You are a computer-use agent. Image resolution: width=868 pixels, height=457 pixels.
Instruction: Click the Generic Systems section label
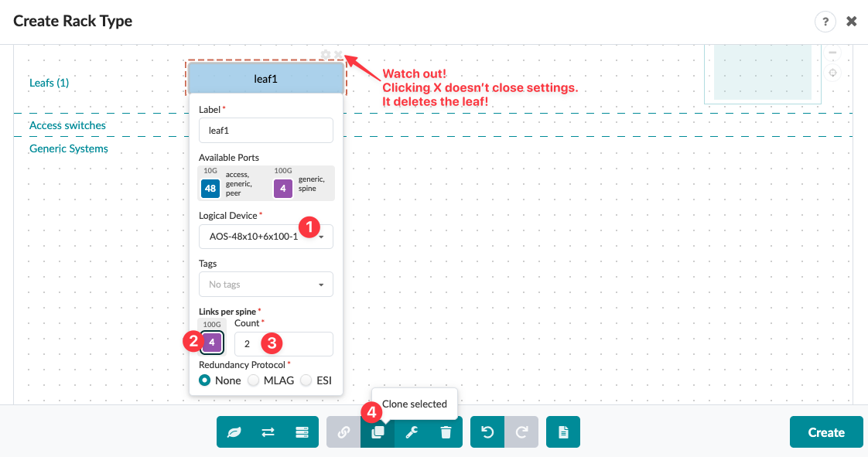coord(68,148)
